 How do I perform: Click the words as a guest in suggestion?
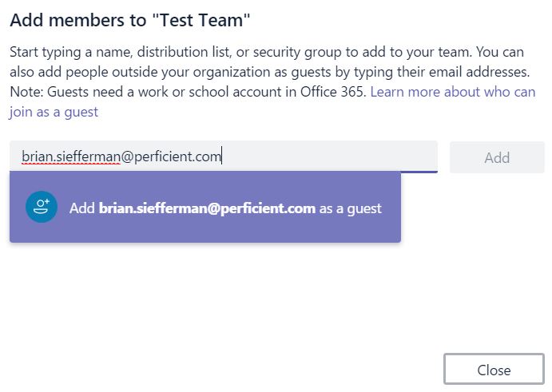pyautogui.click(x=350, y=208)
